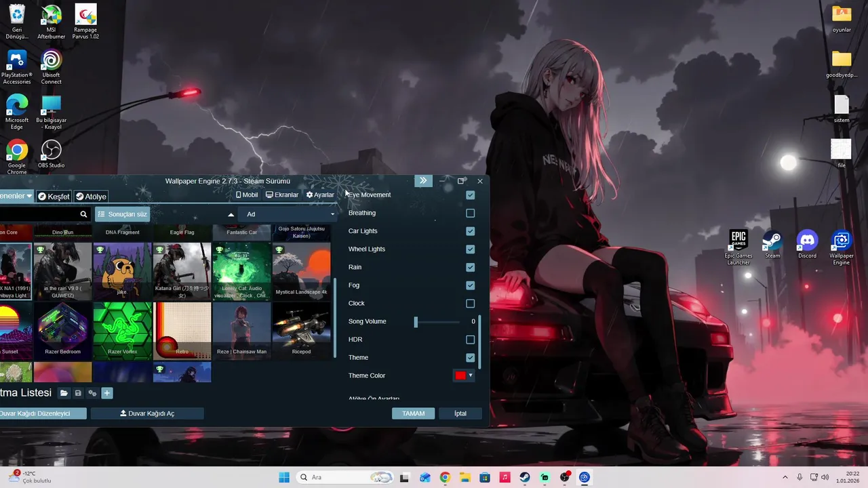Switch to the Atölye tab

[91, 197]
